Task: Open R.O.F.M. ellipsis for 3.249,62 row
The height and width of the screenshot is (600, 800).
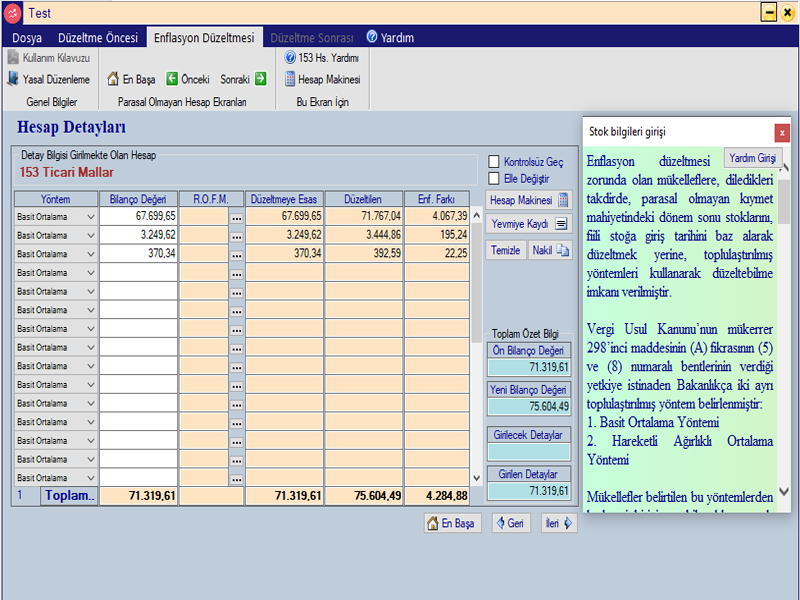Action: click(236, 236)
